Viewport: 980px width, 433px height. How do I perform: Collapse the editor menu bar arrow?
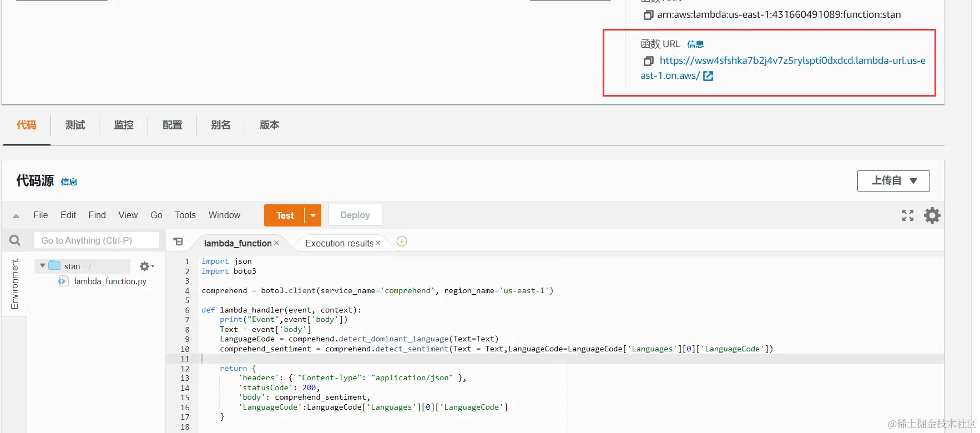click(x=16, y=216)
